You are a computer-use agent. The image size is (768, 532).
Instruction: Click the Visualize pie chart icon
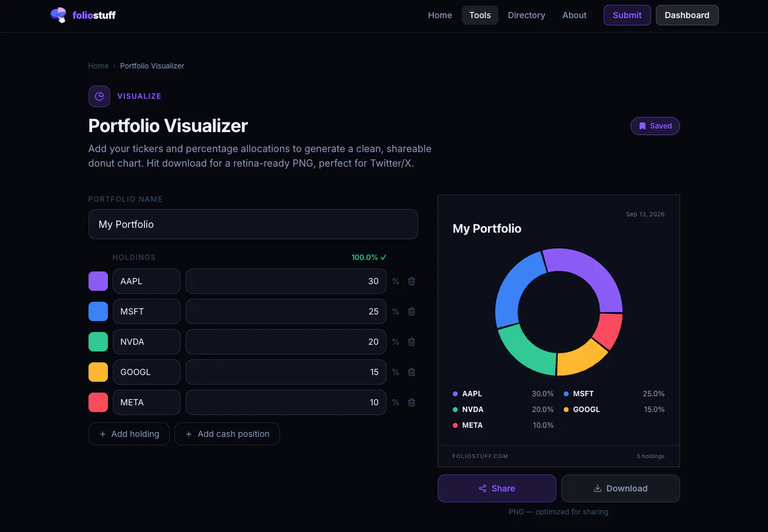(x=99, y=96)
